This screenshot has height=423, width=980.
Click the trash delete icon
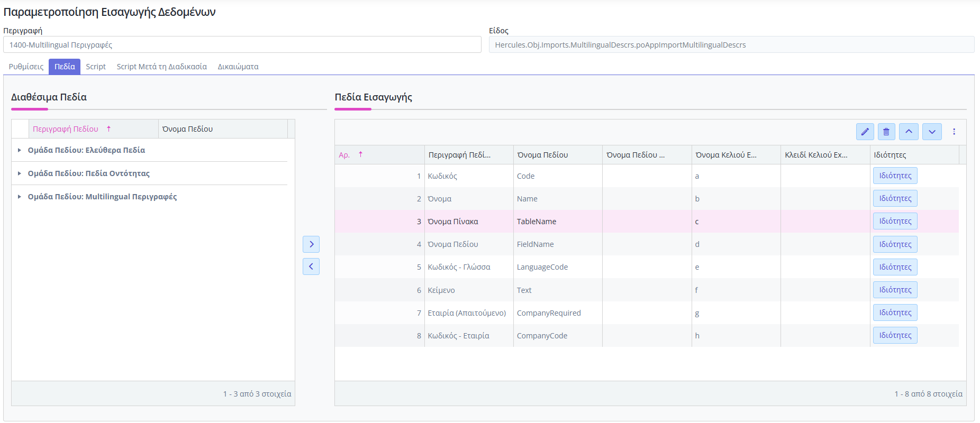click(x=886, y=132)
